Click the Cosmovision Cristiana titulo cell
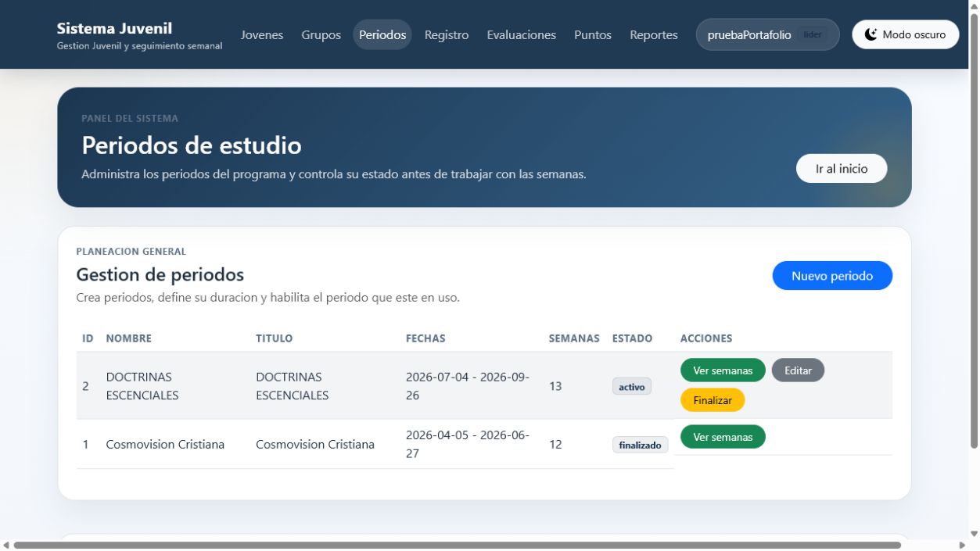The height and width of the screenshot is (551, 980). (x=325, y=444)
